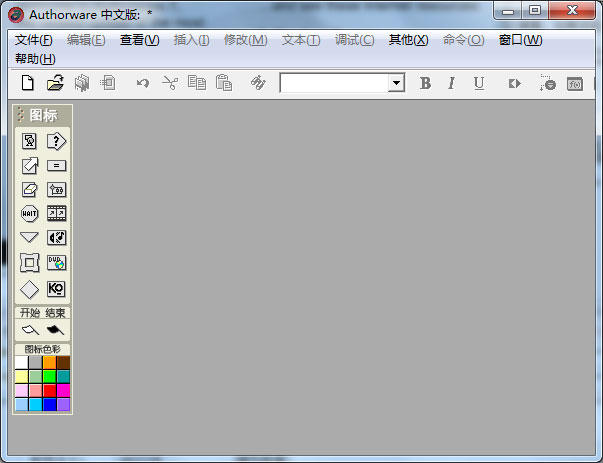Open the 调试(C) menu

[x=354, y=40]
